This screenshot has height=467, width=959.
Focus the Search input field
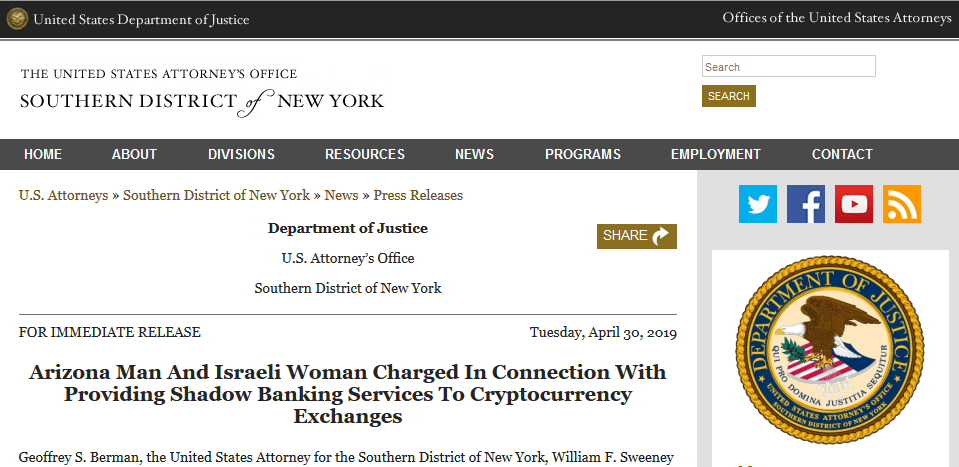[x=788, y=67]
